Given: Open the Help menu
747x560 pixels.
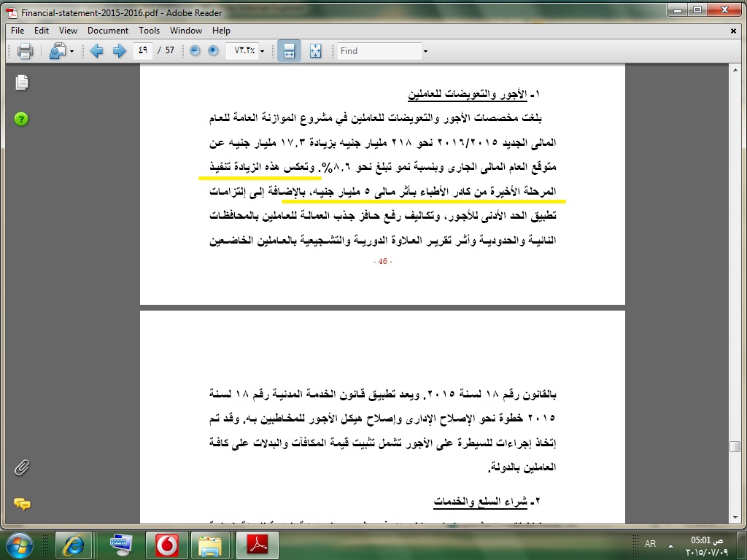Looking at the screenshot, I should [221, 31].
